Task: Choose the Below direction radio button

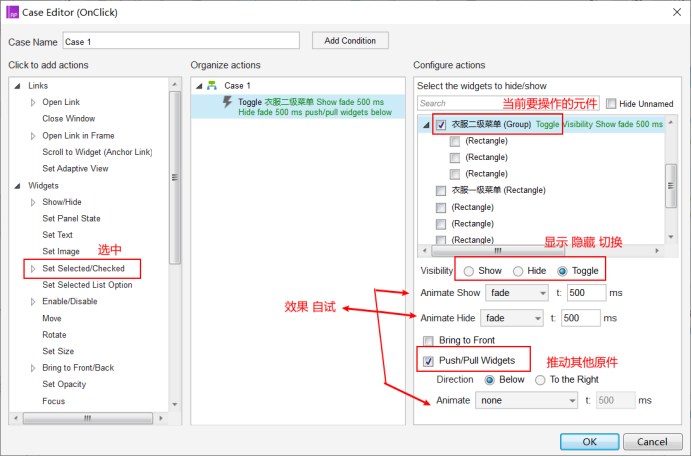Action: click(489, 380)
